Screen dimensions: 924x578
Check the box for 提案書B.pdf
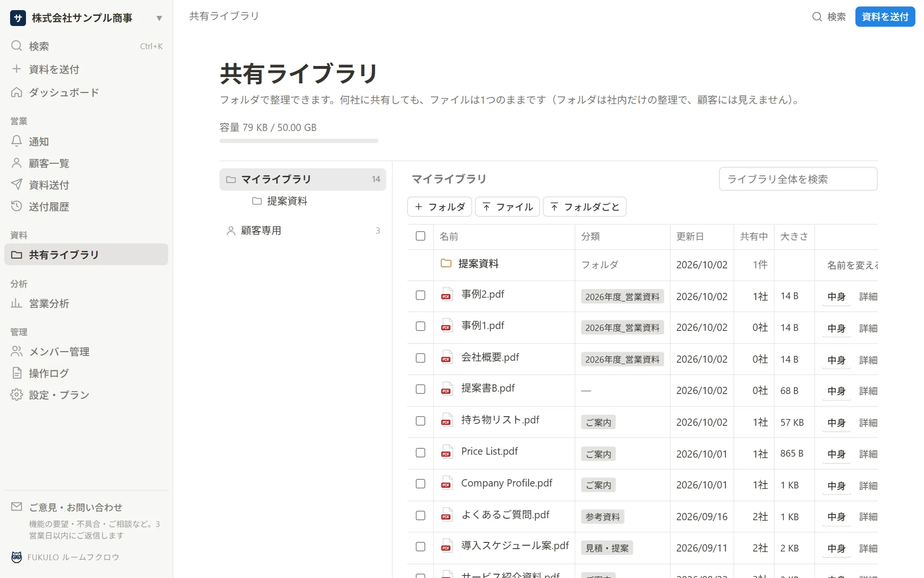421,389
